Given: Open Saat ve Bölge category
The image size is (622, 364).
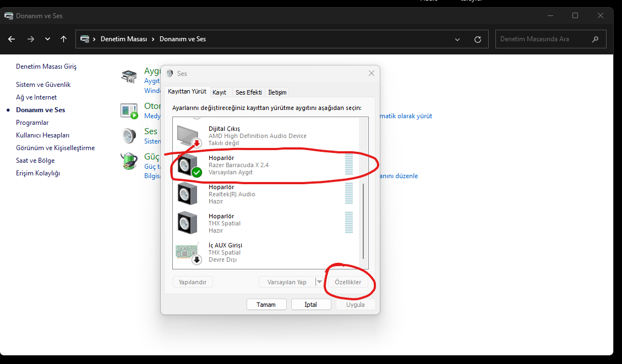Looking at the screenshot, I should point(35,161).
